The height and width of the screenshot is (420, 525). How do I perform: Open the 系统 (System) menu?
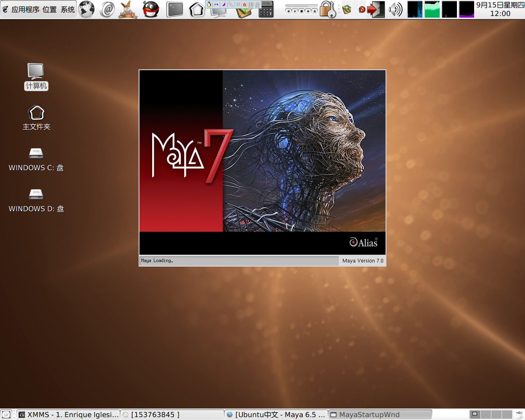pyautogui.click(x=68, y=9)
